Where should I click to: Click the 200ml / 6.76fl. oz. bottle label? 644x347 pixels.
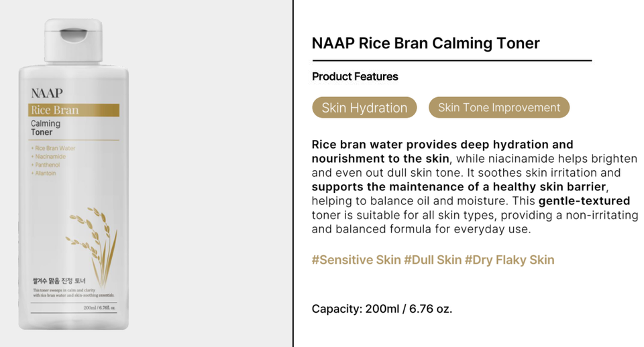(100, 308)
